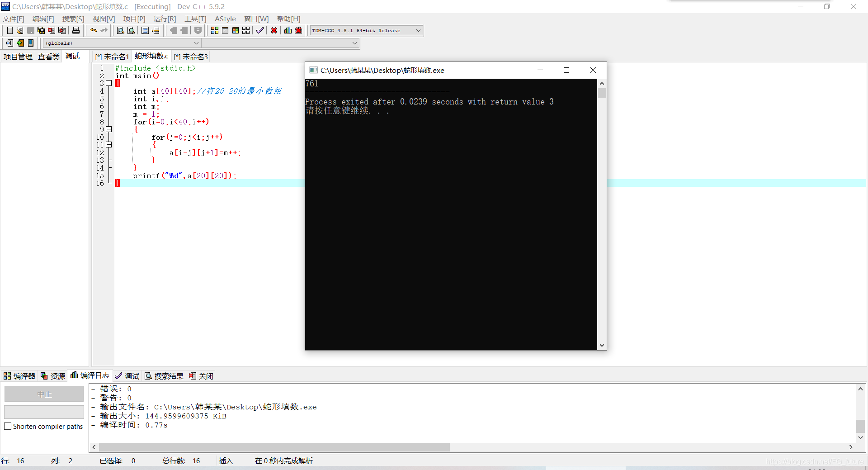Open Find with the magnifier icon
This screenshot has height=470, width=868.
(x=120, y=30)
